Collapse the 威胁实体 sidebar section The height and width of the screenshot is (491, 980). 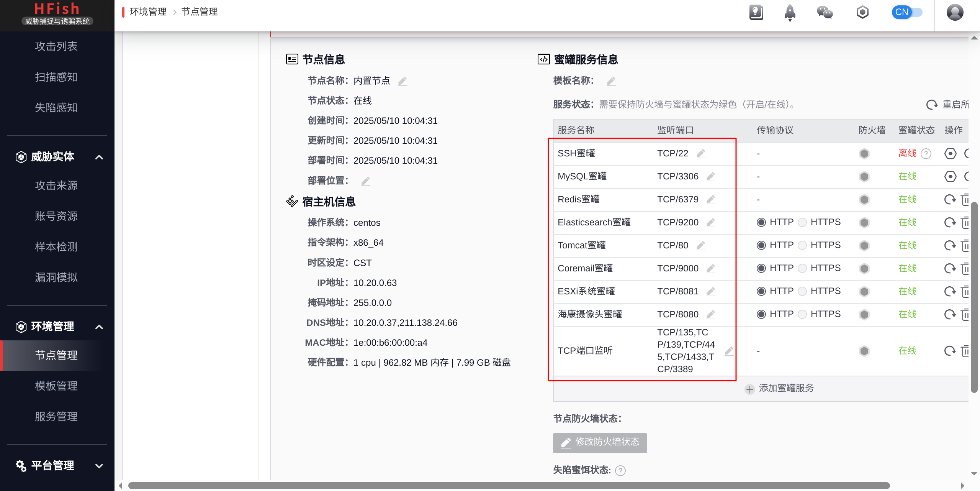coord(99,157)
